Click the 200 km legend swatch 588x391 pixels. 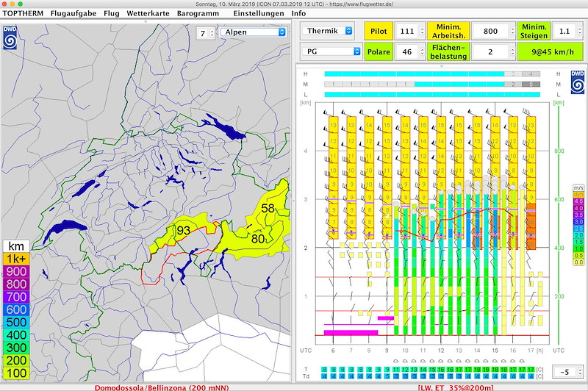tap(16, 361)
